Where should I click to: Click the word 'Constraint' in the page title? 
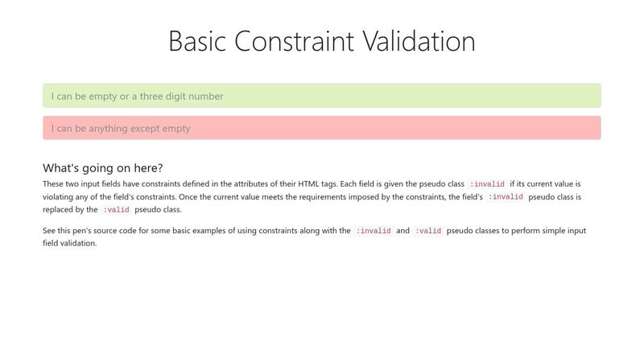tap(294, 41)
